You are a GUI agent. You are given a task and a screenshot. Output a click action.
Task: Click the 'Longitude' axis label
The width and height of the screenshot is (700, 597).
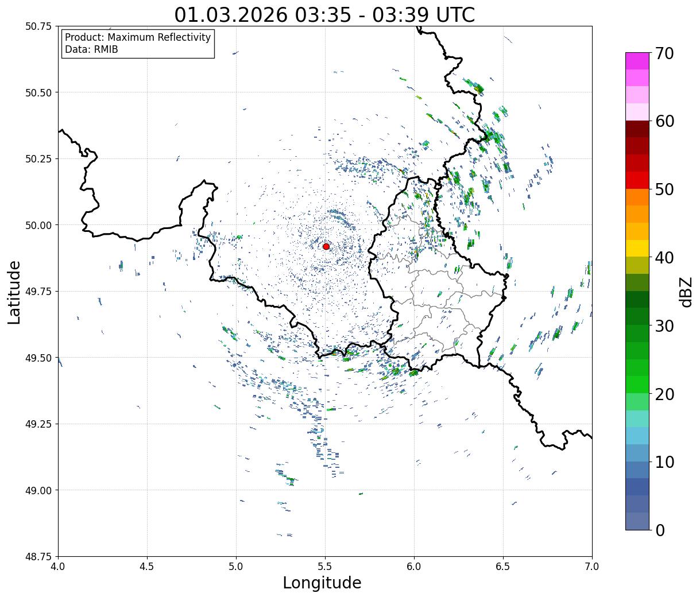[x=322, y=583]
